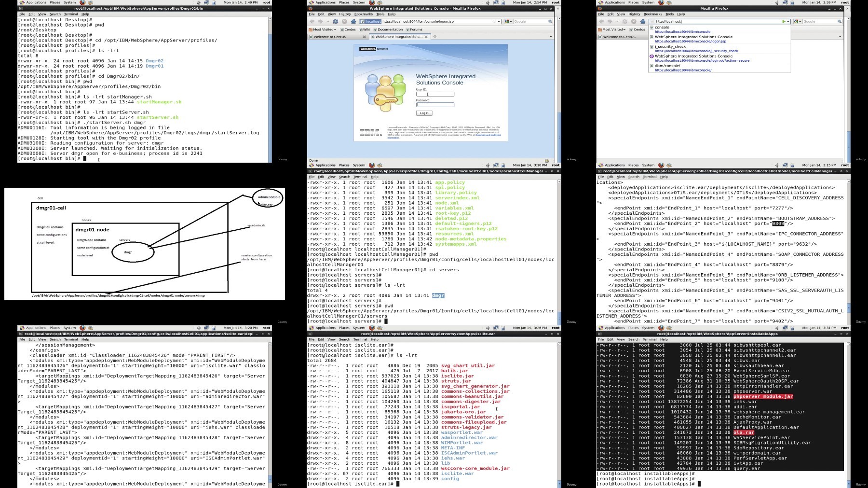Click highlighted ola.rar filename
This screenshot has height=488, width=868.
[744, 432]
